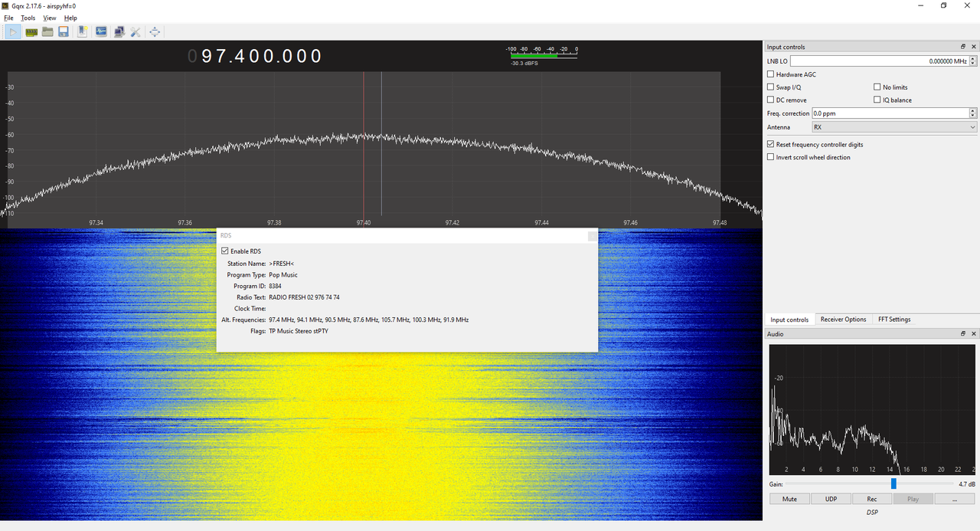Viewport: 980px width, 531px height.
Task: Click the Mute audio button
Action: click(x=789, y=499)
